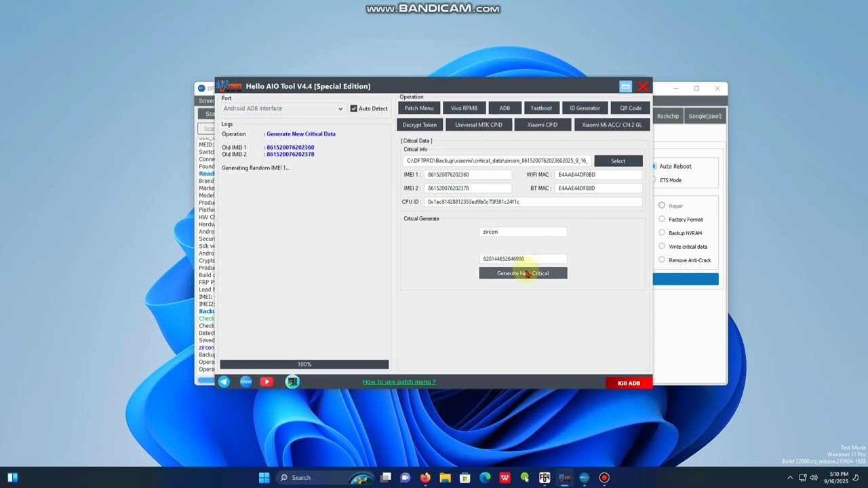The width and height of the screenshot is (868, 488).
Task: Click the 100% progress bar
Action: click(x=304, y=364)
